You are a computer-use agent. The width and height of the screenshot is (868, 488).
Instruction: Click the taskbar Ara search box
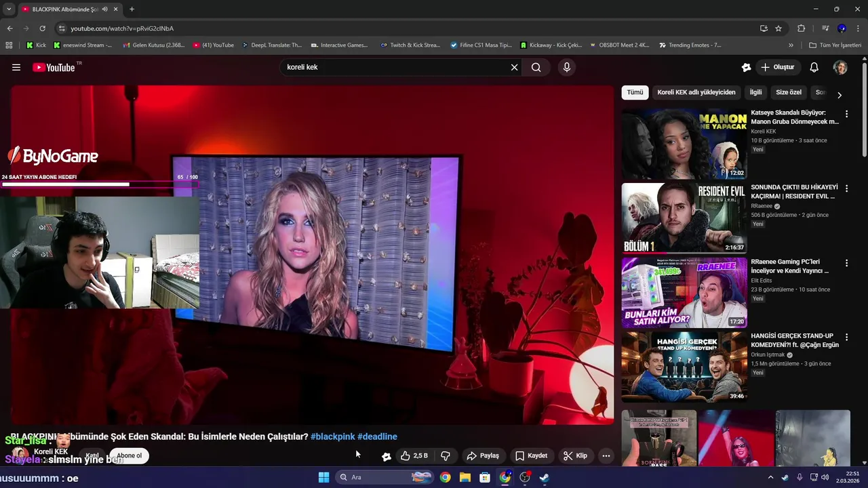coord(384,477)
